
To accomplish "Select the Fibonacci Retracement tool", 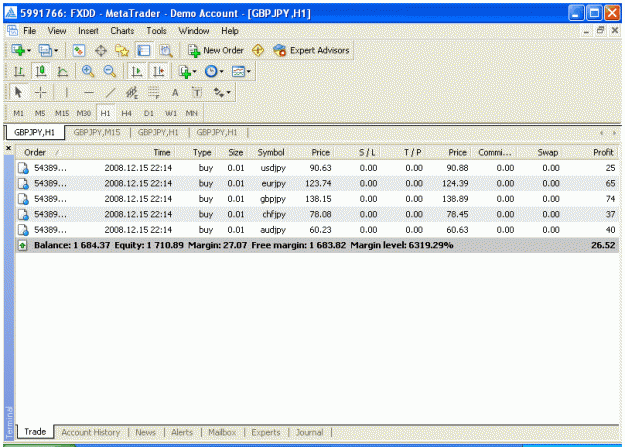I will tap(154, 93).
